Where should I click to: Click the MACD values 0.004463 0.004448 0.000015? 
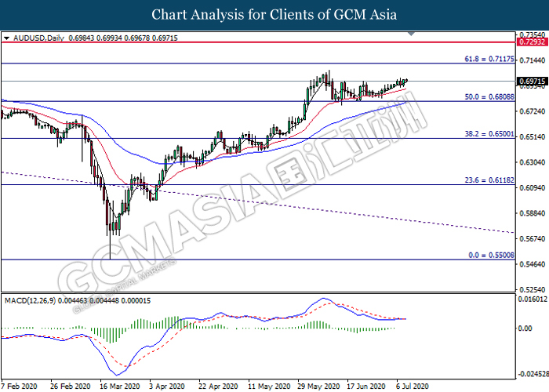click(x=104, y=300)
